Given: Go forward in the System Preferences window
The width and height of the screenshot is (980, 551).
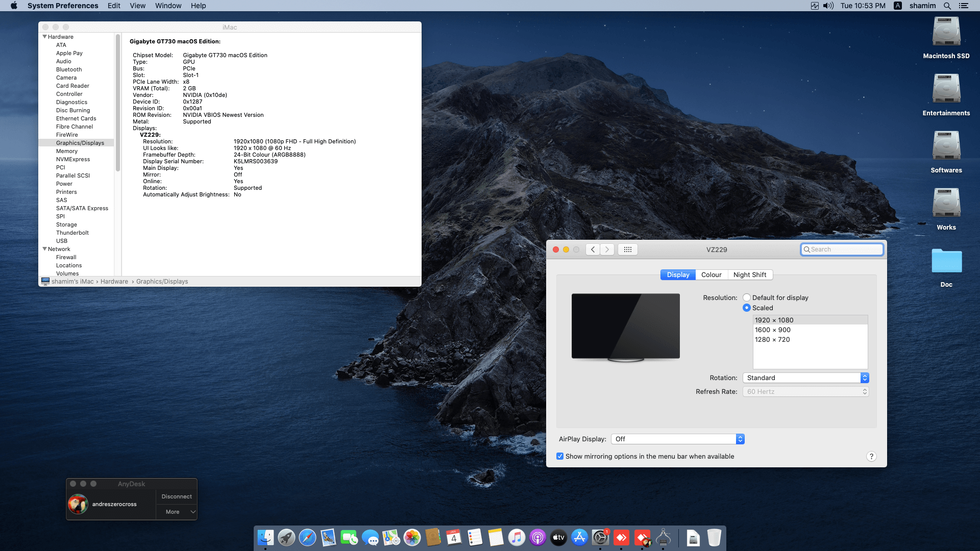Looking at the screenshot, I should [x=607, y=249].
